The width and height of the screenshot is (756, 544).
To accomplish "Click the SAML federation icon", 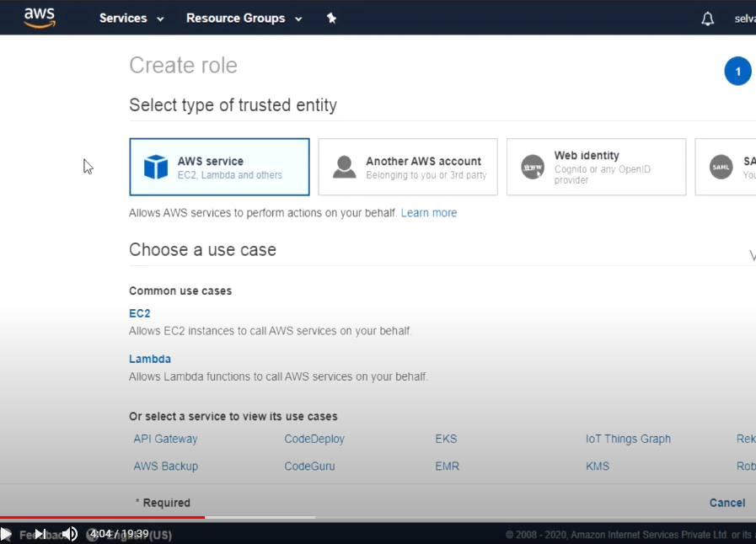I will pos(721,167).
